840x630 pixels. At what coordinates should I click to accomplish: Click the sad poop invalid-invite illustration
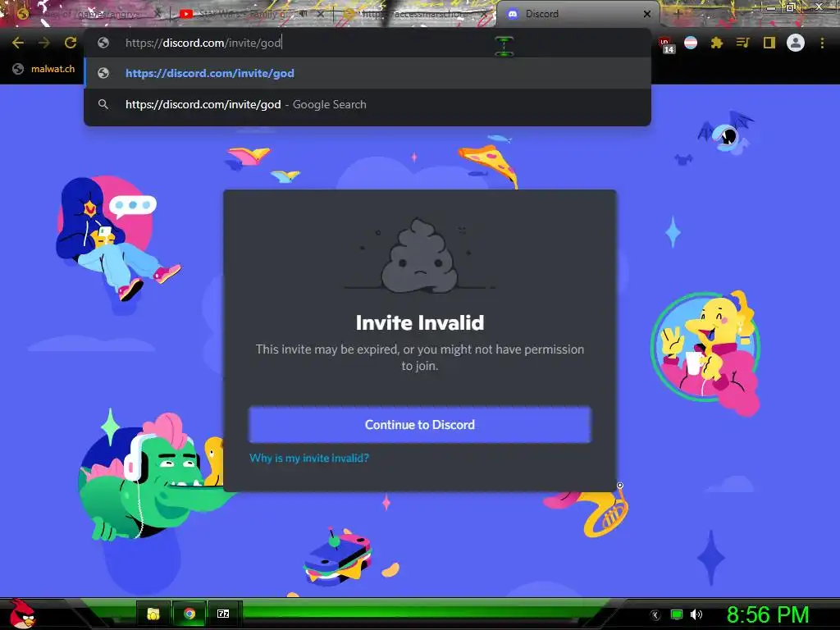pyautogui.click(x=419, y=256)
